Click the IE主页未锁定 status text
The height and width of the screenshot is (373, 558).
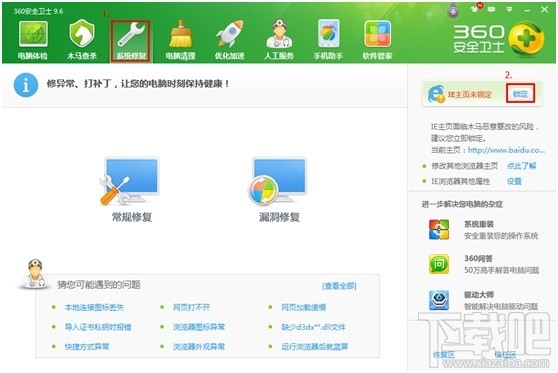(x=470, y=94)
